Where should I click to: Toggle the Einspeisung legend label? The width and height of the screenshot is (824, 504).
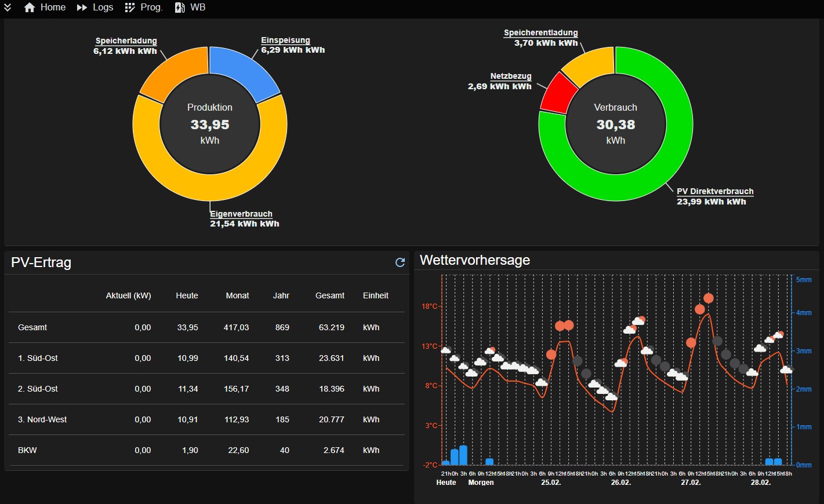285,40
